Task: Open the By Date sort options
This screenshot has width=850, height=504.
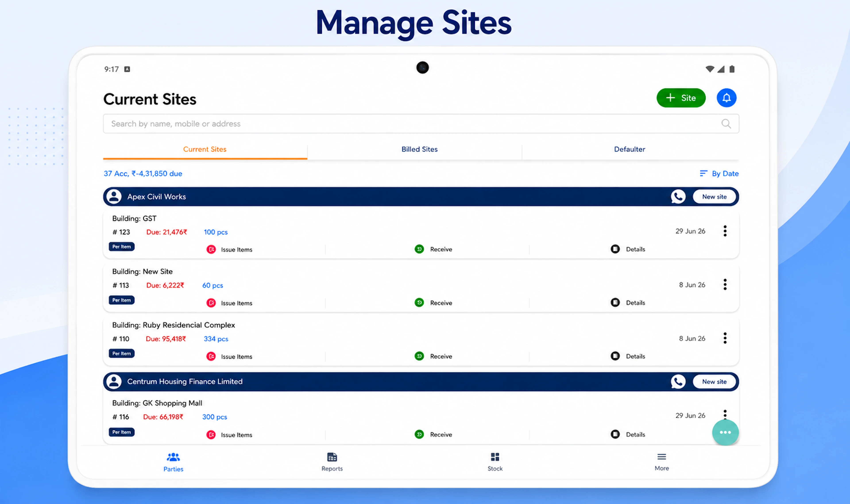Action: [719, 174]
